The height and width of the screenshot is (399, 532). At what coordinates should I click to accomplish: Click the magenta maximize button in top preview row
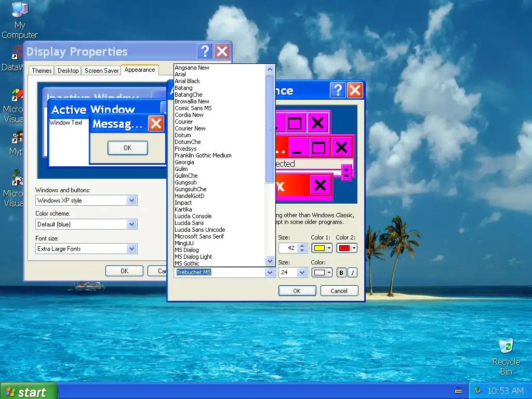pos(295,123)
